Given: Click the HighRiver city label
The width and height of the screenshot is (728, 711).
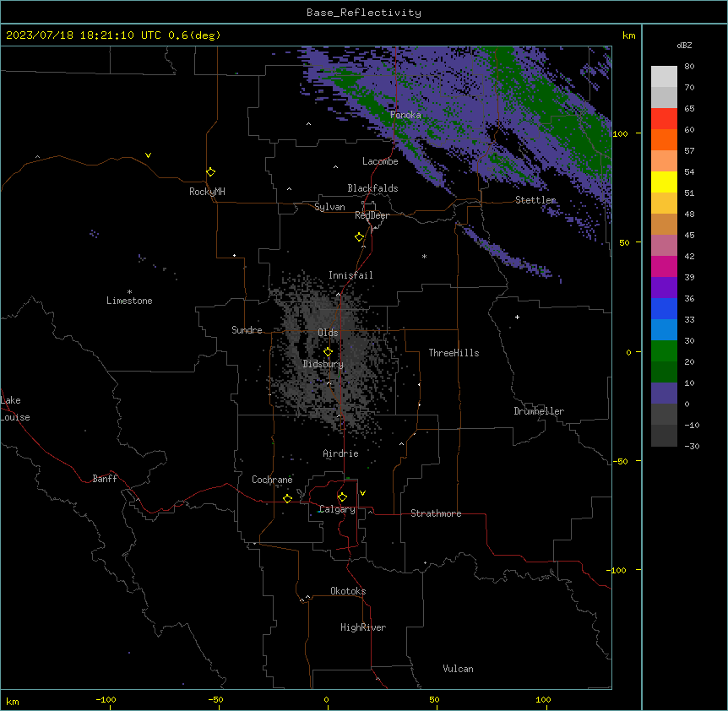Looking at the screenshot, I should (363, 627).
